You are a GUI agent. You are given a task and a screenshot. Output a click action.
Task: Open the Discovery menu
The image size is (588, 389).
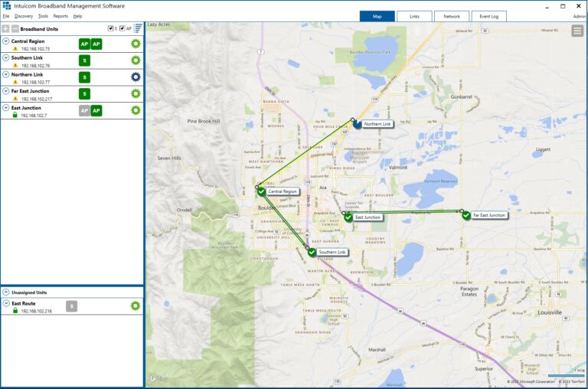(24, 16)
